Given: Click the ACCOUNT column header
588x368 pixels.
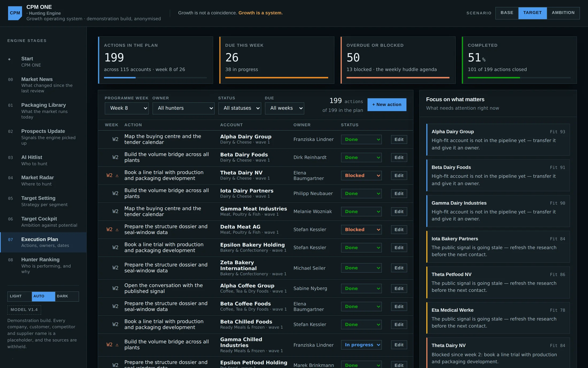Looking at the screenshot, I should pos(231,125).
